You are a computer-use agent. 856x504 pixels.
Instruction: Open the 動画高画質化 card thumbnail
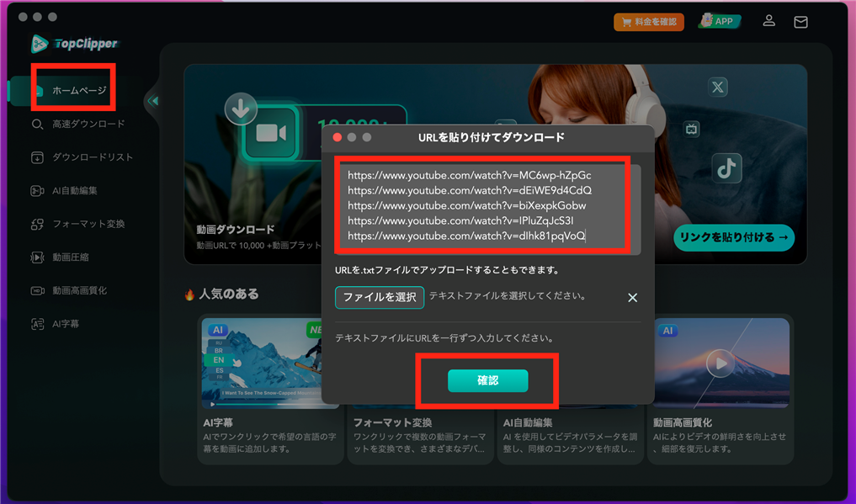pos(721,363)
